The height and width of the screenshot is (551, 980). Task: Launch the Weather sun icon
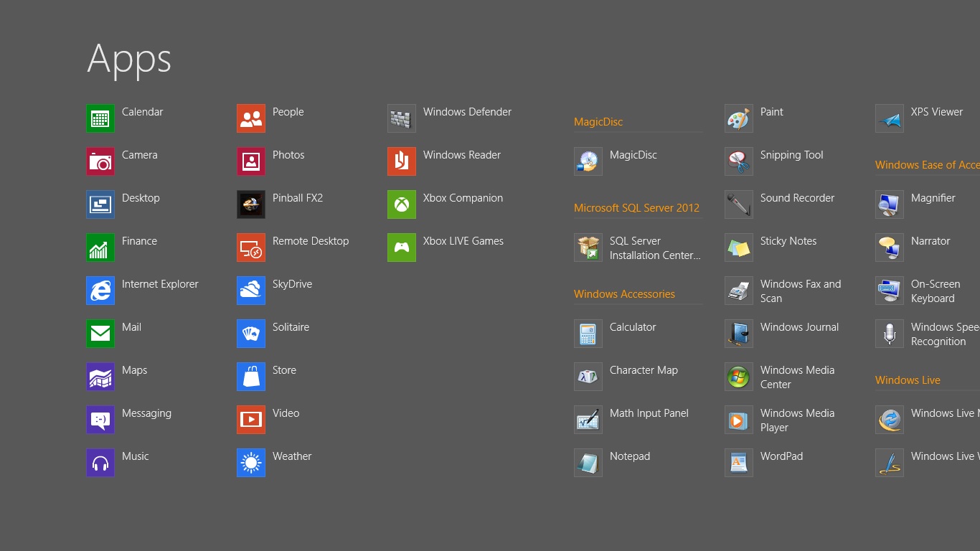(x=251, y=463)
